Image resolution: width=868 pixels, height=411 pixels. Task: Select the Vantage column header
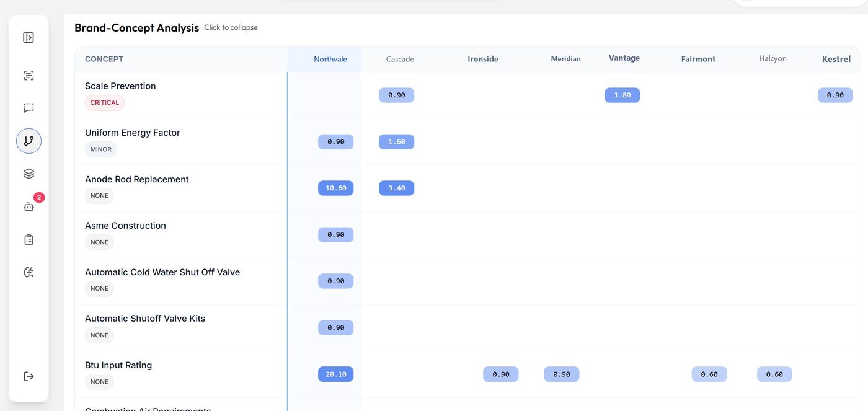[624, 58]
